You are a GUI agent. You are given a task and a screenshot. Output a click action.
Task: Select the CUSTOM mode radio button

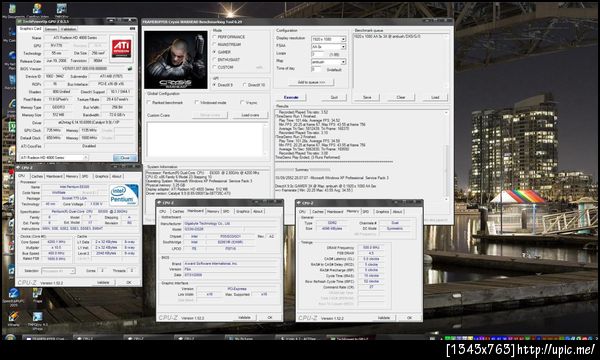tap(215, 67)
